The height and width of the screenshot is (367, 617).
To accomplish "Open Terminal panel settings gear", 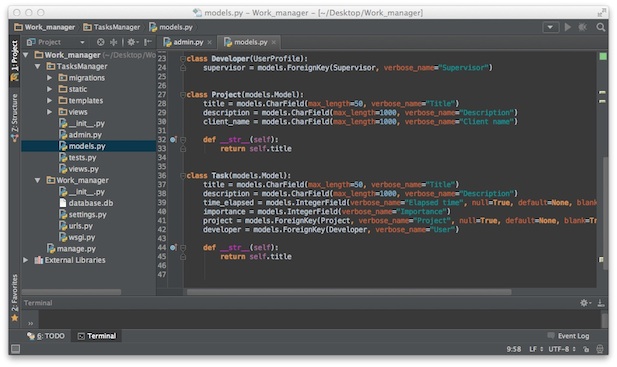I will tap(585, 303).
